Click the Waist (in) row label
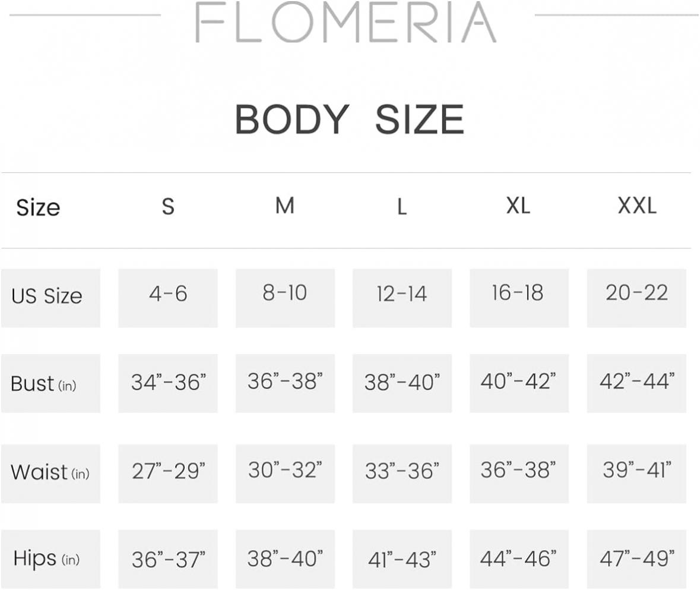 coord(50,474)
